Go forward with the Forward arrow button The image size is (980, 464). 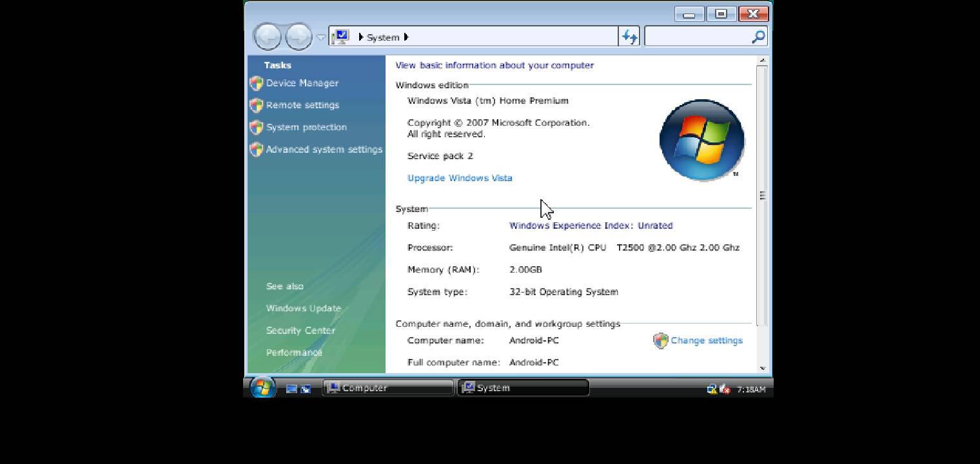[x=299, y=37]
